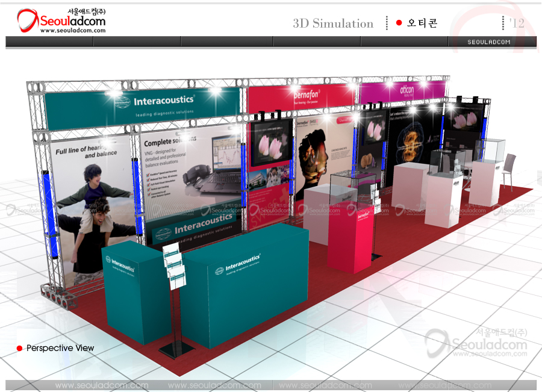542x392 pixels.
Task: Open the www.seouladcom.com link under the logo
Action: 73,30
